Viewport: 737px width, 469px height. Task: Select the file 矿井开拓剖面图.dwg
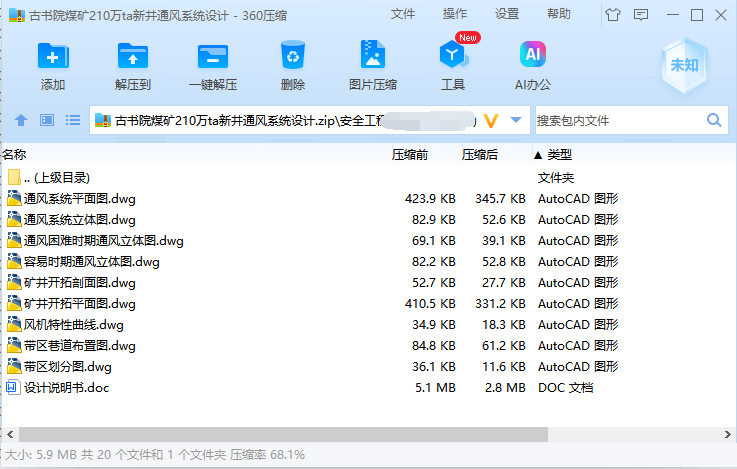[79, 282]
